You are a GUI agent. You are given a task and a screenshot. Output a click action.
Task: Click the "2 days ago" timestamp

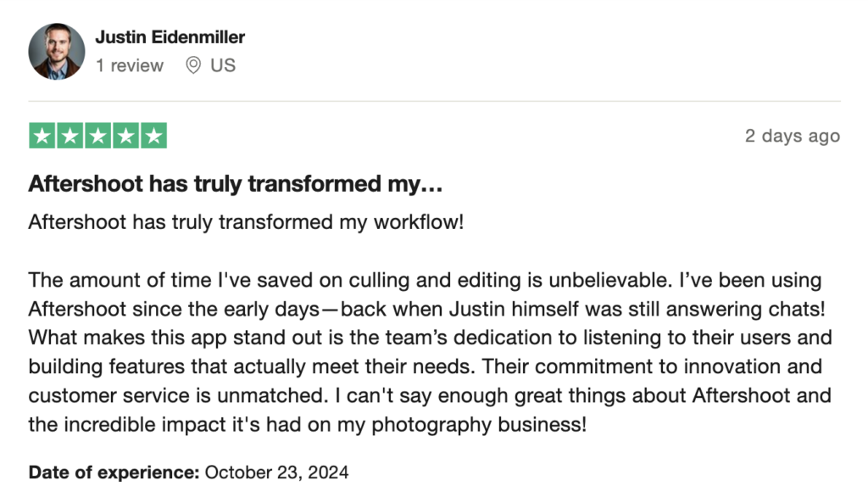point(792,136)
